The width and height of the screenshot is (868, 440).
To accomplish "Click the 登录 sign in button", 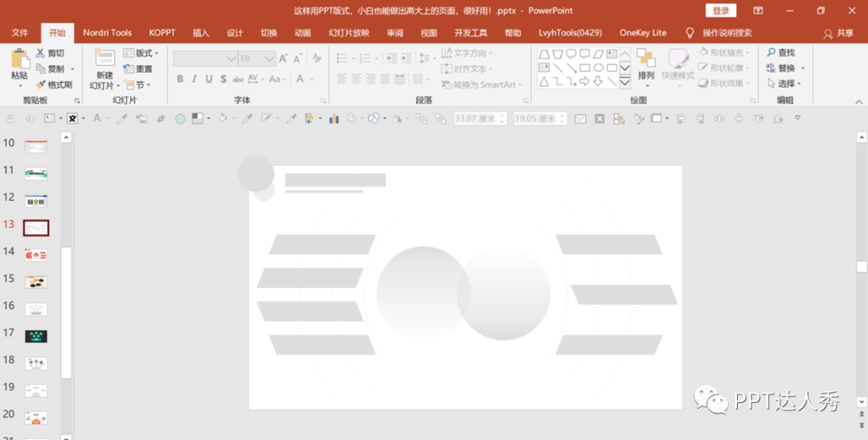I will [x=721, y=10].
